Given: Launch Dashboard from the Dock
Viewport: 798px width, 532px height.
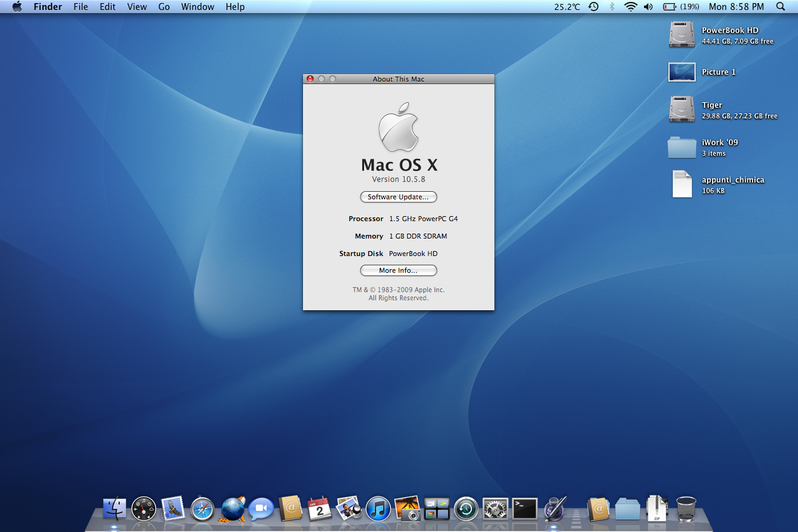Looking at the screenshot, I should (x=144, y=509).
